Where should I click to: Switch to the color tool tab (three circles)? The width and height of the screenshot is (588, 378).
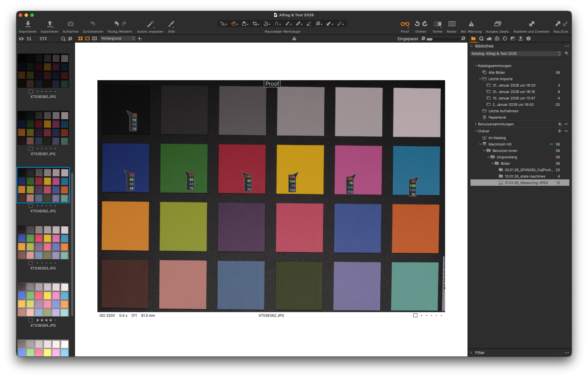(x=497, y=39)
